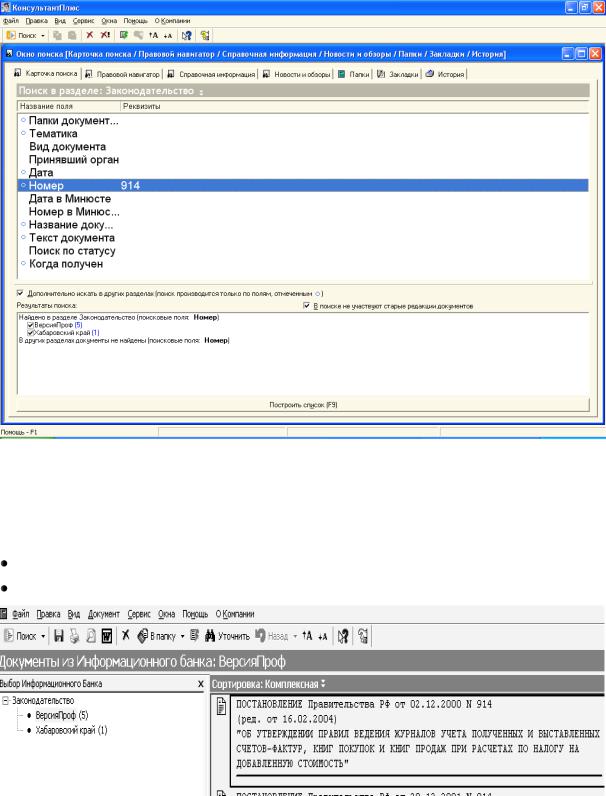The height and width of the screenshot is (796, 606).
Task: Open the section selector beside Законодательство heading
Action: click(201, 91)
